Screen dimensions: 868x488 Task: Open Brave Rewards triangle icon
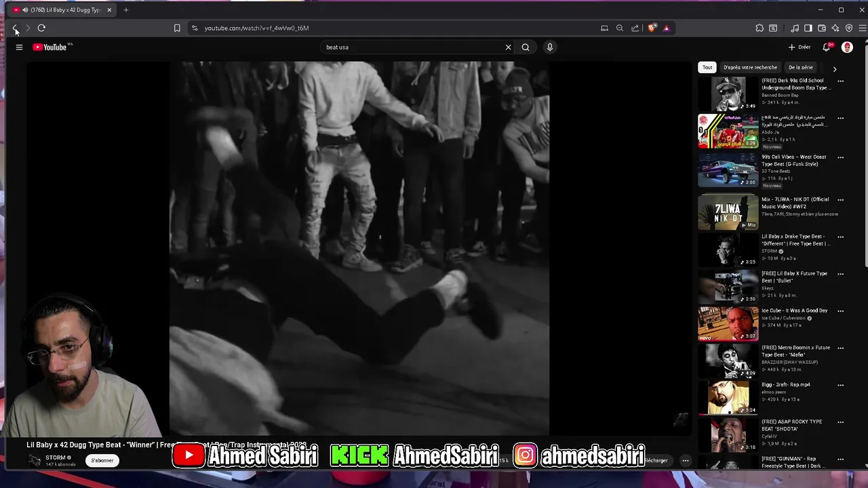tap(667, 28)
